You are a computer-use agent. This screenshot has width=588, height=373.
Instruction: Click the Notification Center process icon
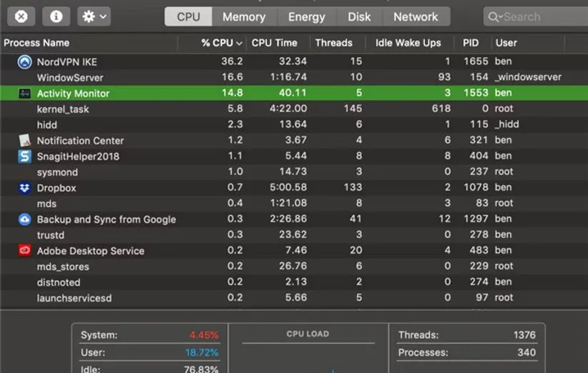pyautogui.click(x=25, y=141)
